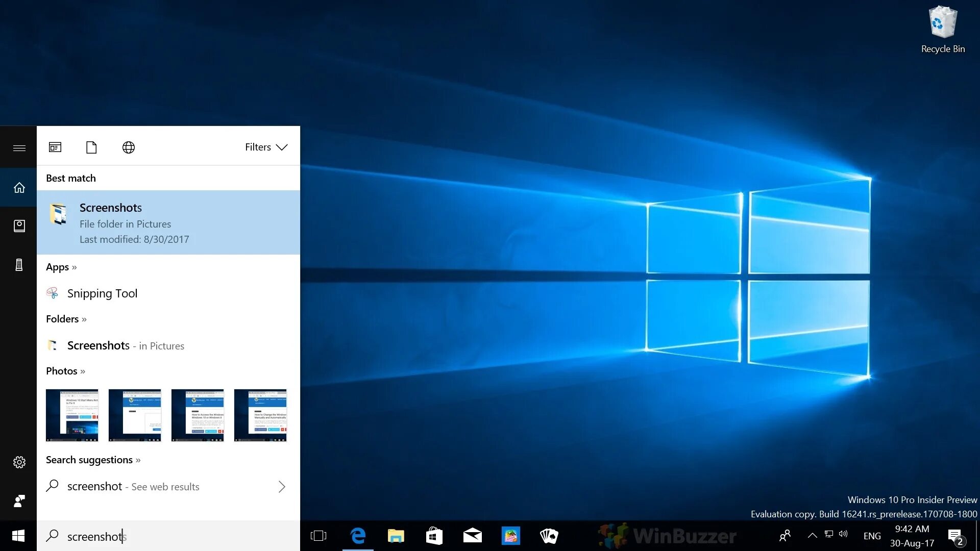The width and height of the screenshot is (980, 551).
Task: Open Task View on the taskbar
Action: (318, 536)
